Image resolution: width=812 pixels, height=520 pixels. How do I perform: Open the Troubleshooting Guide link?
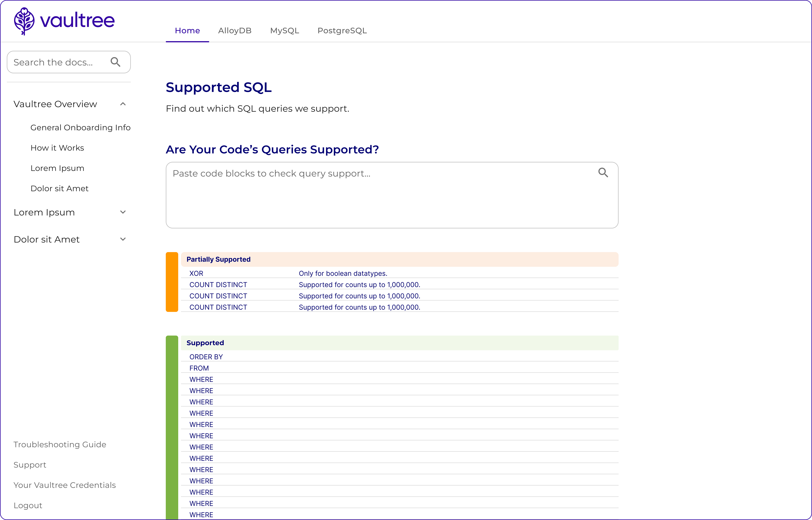point(60,445)
